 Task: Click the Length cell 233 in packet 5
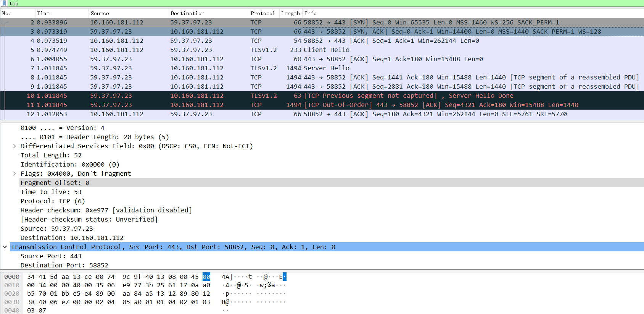(x=296, y=50)
